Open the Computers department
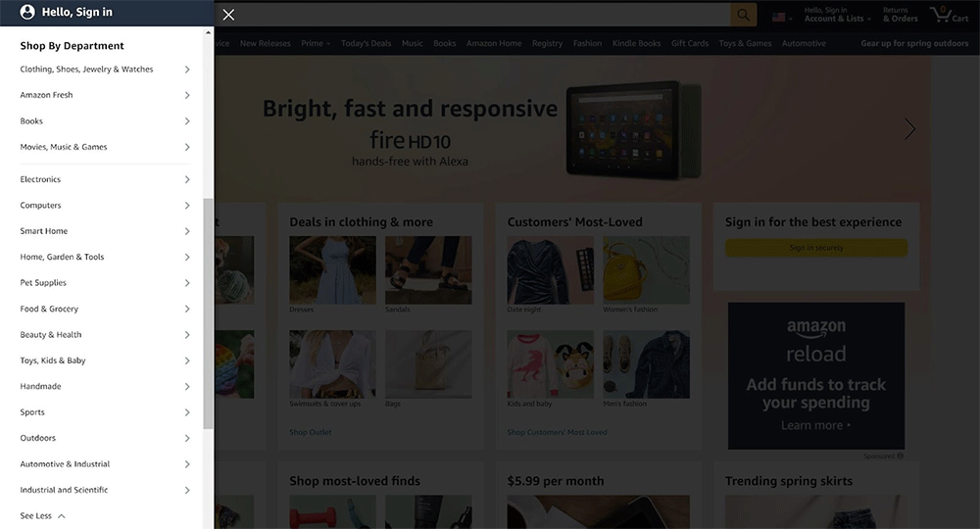 pyautogui.click(x=41, y=206)
